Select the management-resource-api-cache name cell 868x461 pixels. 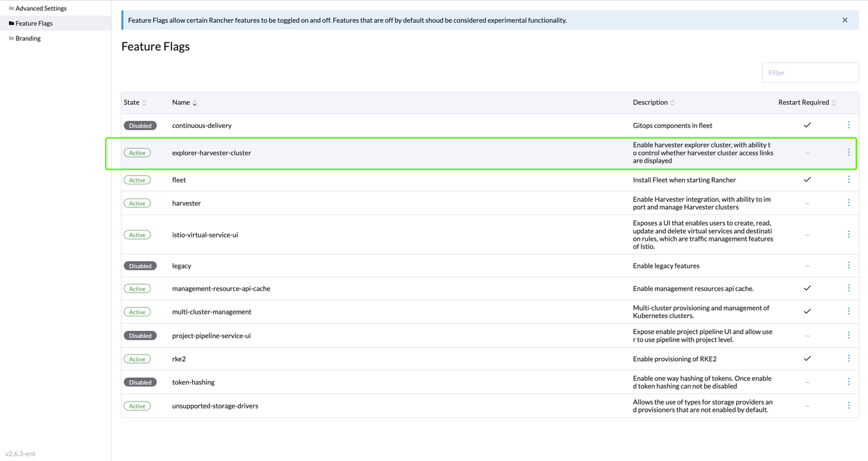tap(221, 289)
